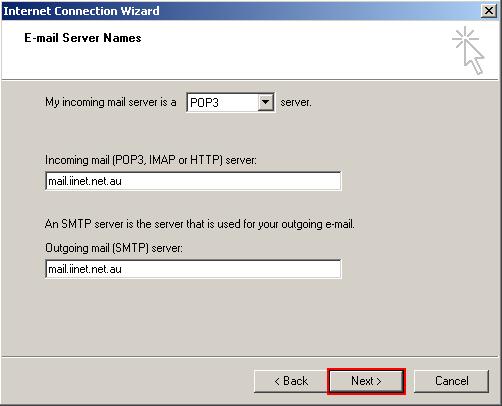Screen dimensions: 502x406
Task: Focus the incoming mail server text field
Action: point(193,181)
